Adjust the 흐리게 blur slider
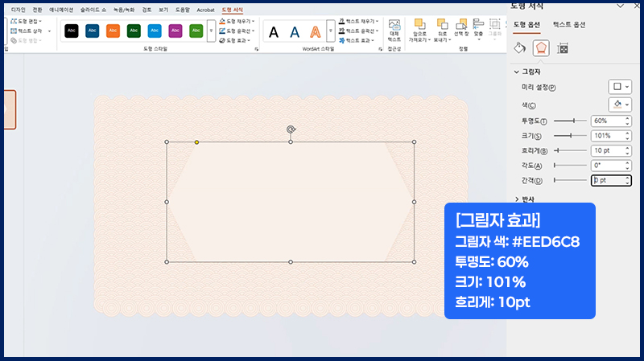The height and width of the screenshot is (361, 644). (570, 150)
